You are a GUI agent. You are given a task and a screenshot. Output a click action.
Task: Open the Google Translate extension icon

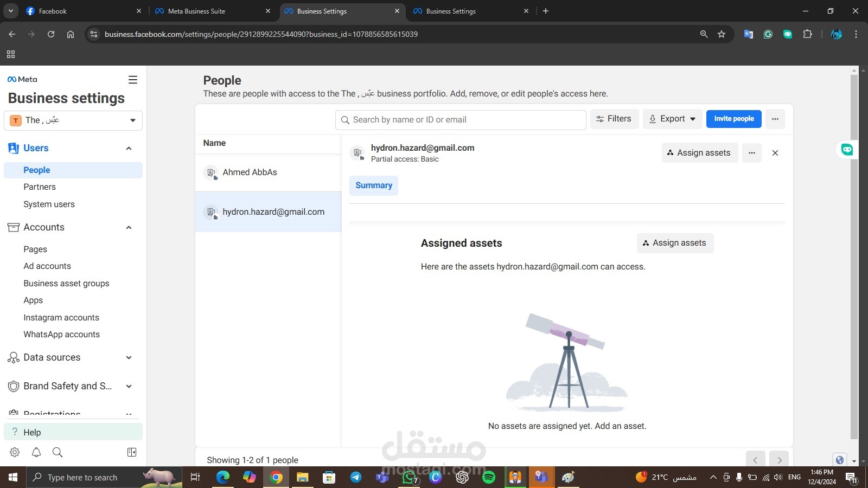749,34
